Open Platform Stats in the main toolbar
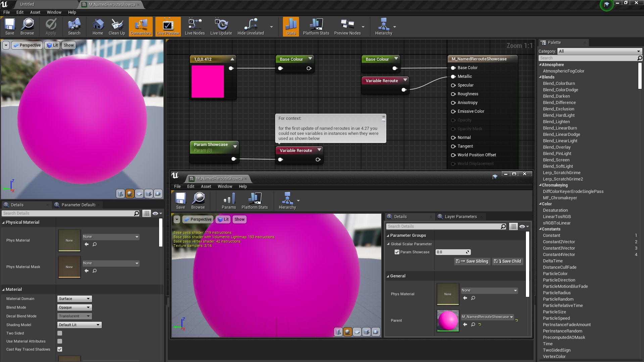The height and width of the screenshot is (362, 644). 316,27
